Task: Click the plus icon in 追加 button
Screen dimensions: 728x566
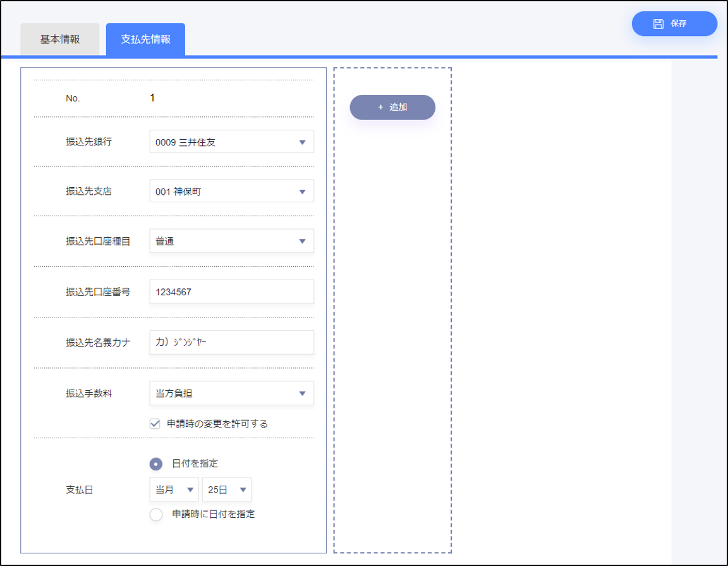Action: [x=380, y=108]
